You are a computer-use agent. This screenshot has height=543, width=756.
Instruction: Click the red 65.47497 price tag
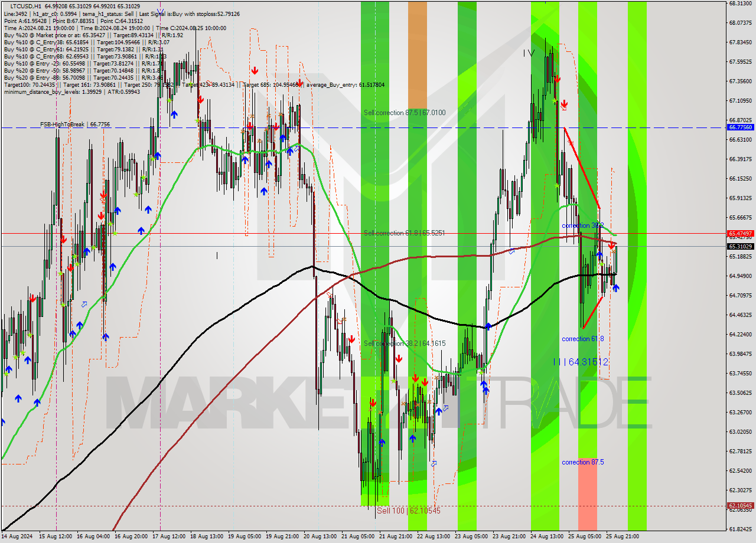741,234
